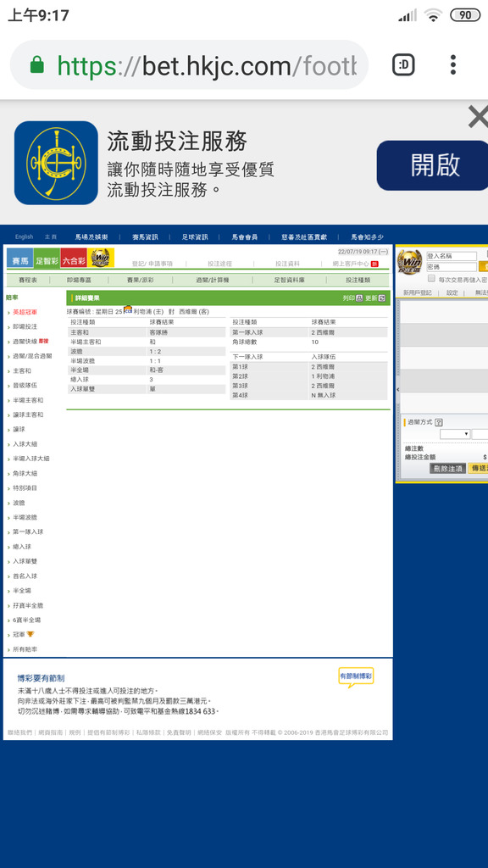
Task: Open 投注種類 in green navigation bar
Action: point(358,281)
